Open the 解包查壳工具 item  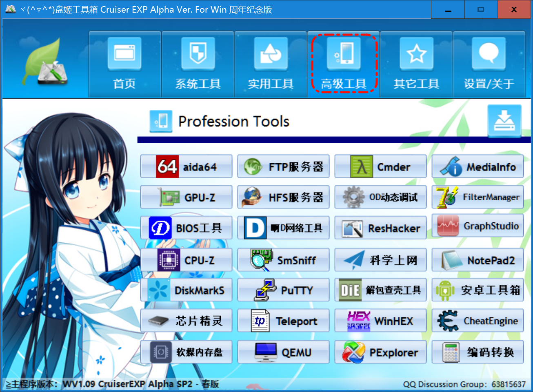(x=380, y=290)
